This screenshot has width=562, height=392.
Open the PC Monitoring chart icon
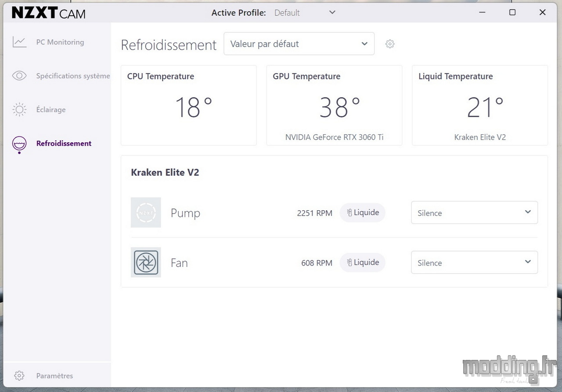tap(19, 42)
